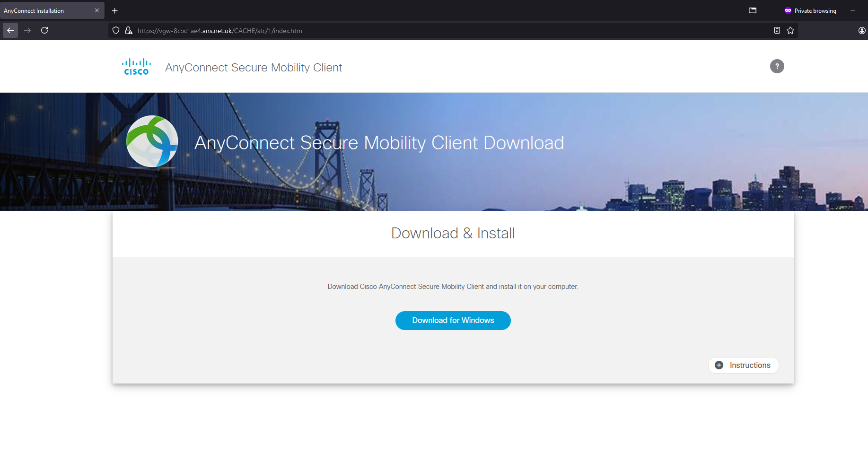Toggle reader view icon in address bar
The width and height of the screenshot is (868, 462).
click(x=777, y=31)
